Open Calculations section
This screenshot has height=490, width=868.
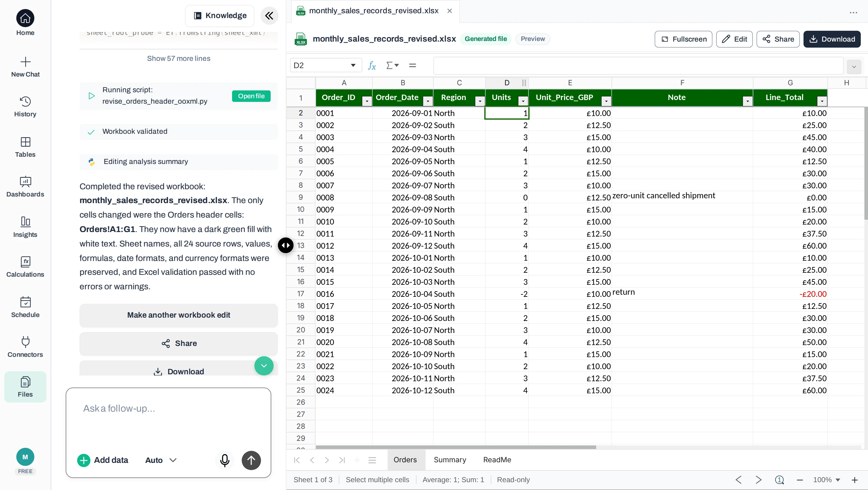click(25, 267)
